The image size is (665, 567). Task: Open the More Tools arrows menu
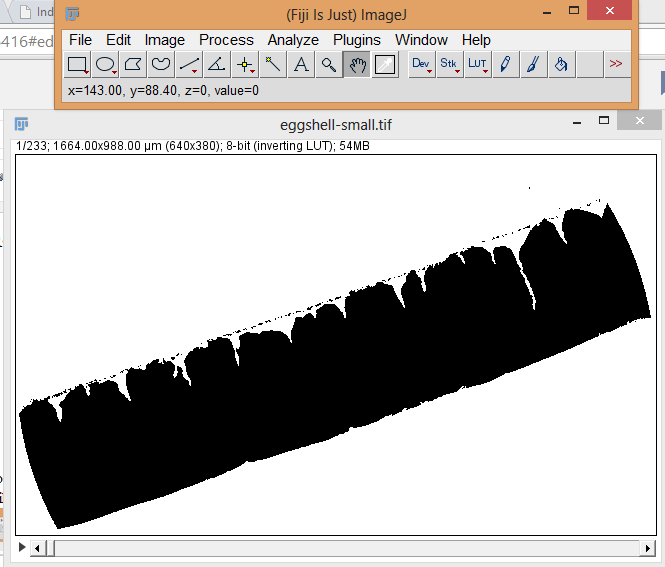[x=616, y=64]
